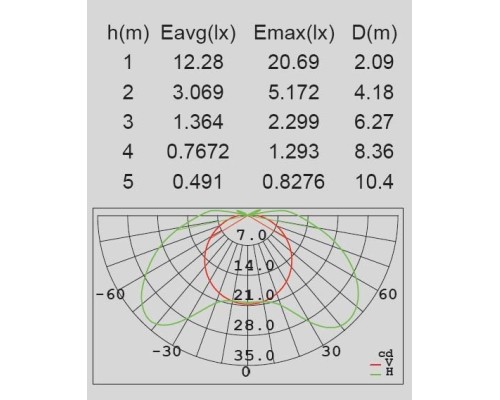The image size is (500, 400).
Task: Click the D value 4.18
Action: coord(374,92)
